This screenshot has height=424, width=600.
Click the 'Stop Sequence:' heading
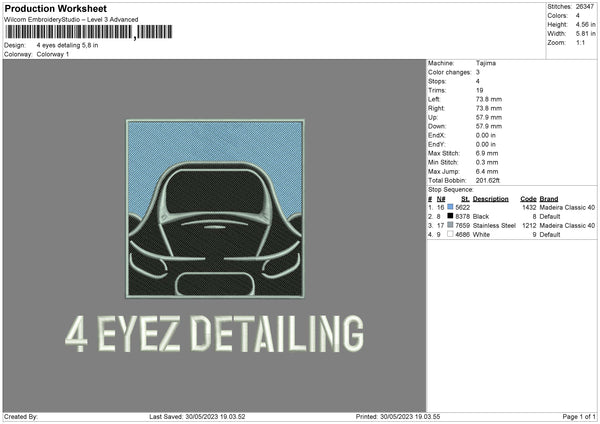click(x=450, y=189)
